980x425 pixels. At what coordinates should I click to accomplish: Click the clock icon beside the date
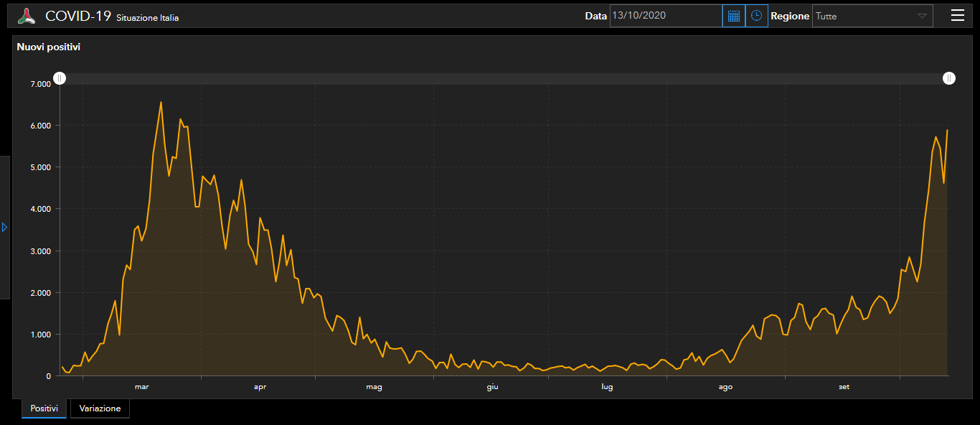[756, 16]
